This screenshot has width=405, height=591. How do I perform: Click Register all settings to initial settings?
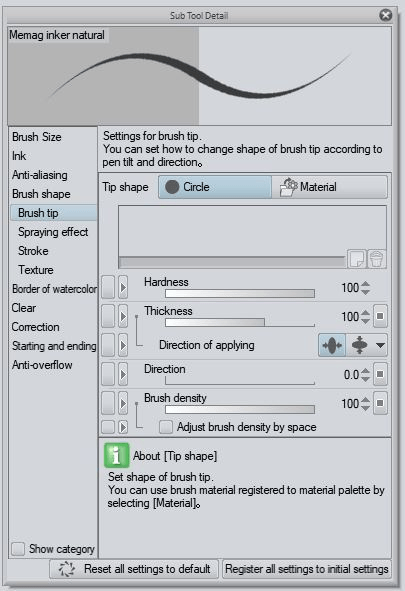(x=307, y=569)
